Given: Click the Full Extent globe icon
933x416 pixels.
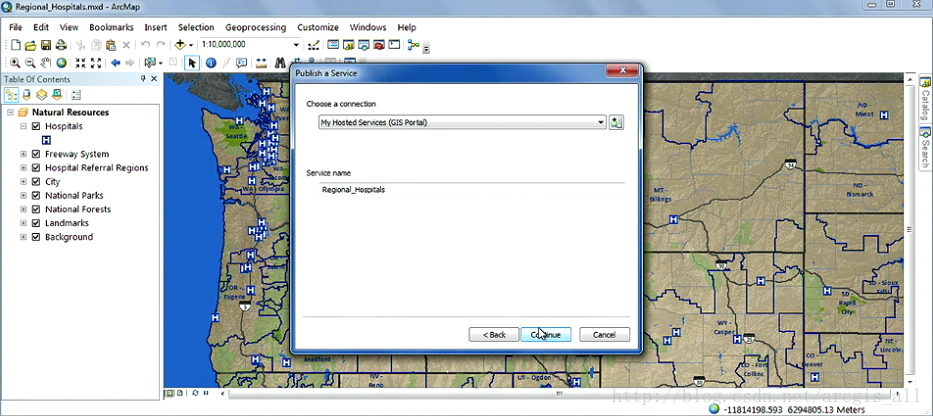Looking at the screenshot, I should pyautogui.click(x=61, y=63).
